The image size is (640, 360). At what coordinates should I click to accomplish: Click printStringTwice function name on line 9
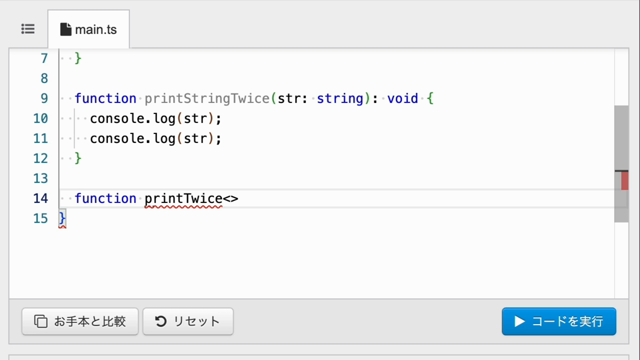click(x=207, y=98)
